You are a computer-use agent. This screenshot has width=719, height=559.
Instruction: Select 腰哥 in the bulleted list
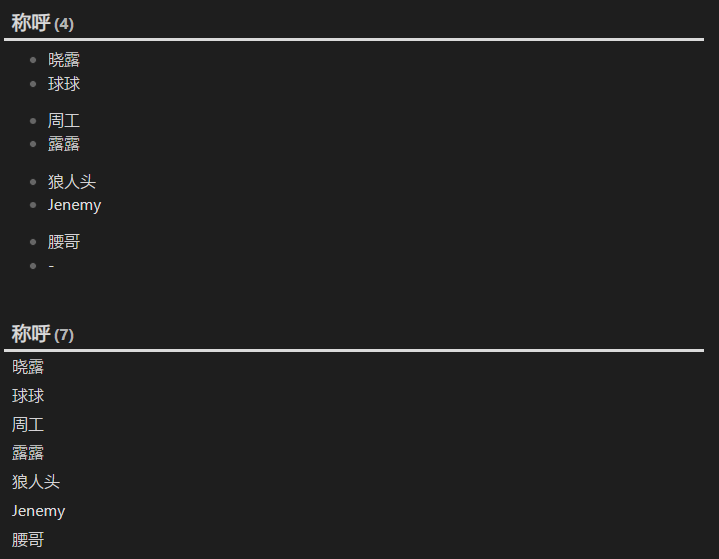(64, 242)
